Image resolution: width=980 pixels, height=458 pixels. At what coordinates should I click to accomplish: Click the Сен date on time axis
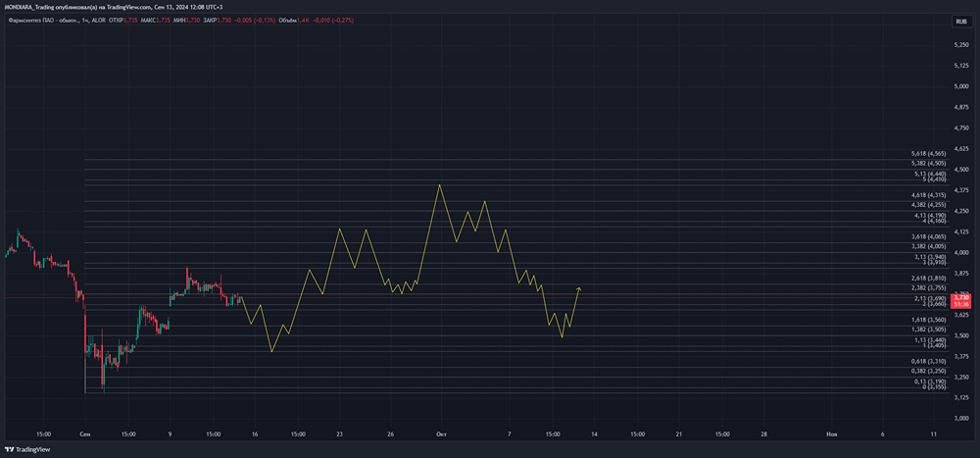click(x=84, y=433)
